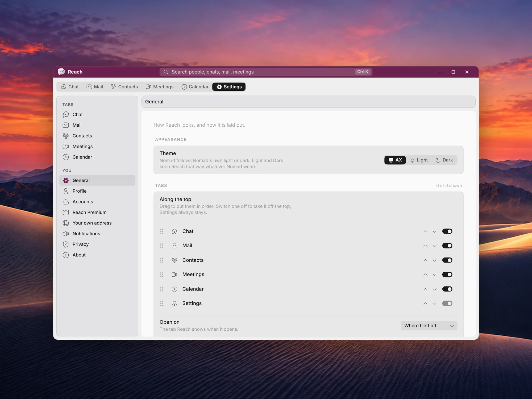532x399 pixels.
Task: Turn off the Meetings tab switch
Action: point(447,275)
